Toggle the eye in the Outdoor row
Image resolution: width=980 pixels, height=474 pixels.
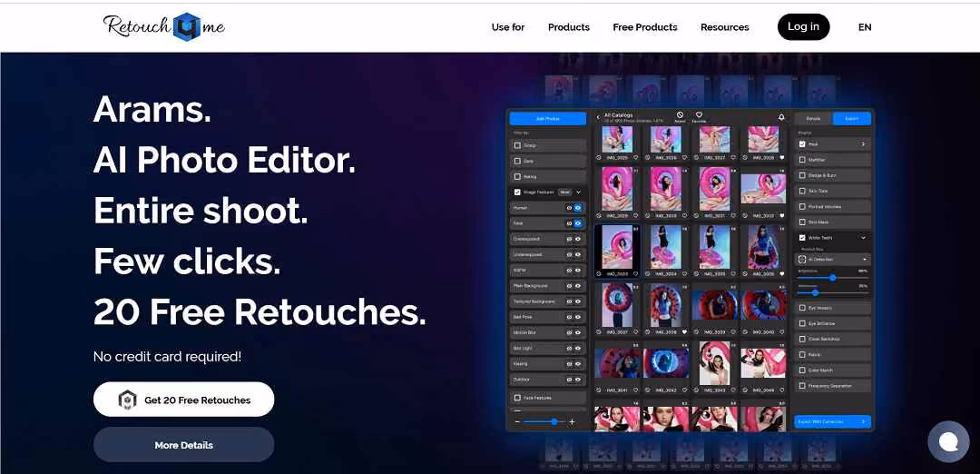[x=578, y=380]
